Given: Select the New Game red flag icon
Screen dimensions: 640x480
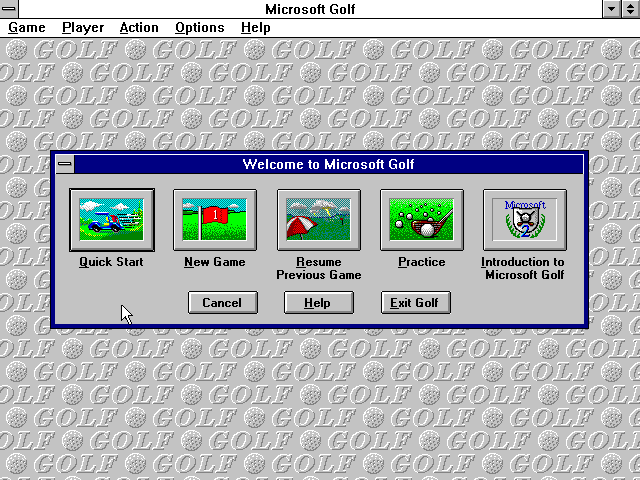Looking at the screenshot, I should [215, 220].
